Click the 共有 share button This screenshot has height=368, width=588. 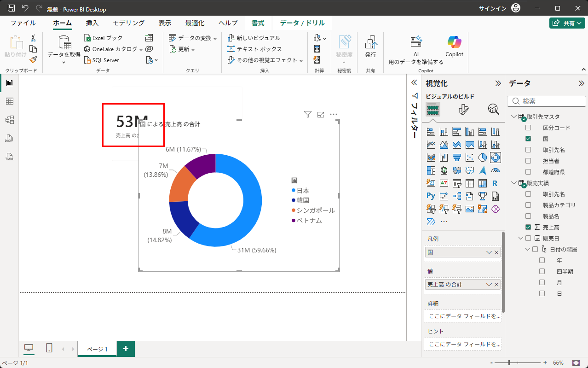pos(567,23)
